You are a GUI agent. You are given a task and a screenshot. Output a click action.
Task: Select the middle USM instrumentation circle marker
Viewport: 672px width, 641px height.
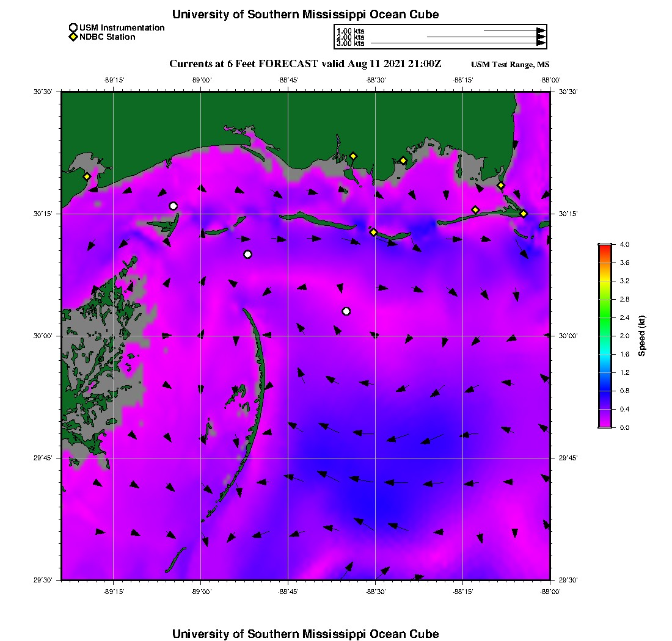pyautogui.click(x=247, y=255)
